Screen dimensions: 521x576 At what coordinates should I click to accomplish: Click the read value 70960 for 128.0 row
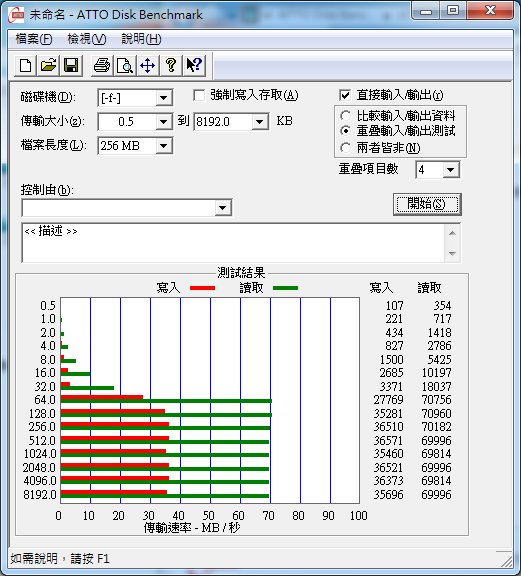coord(436,414)
